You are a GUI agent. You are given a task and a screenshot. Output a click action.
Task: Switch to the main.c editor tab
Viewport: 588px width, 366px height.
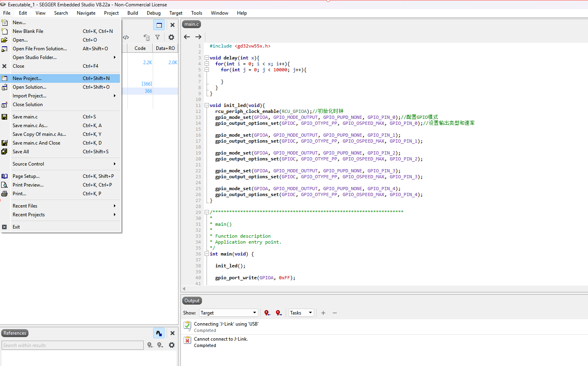(192, 24)
